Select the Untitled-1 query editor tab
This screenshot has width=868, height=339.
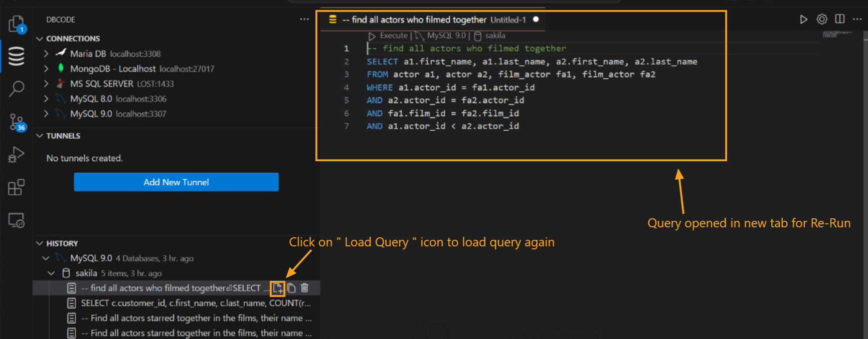coord(433,20)
